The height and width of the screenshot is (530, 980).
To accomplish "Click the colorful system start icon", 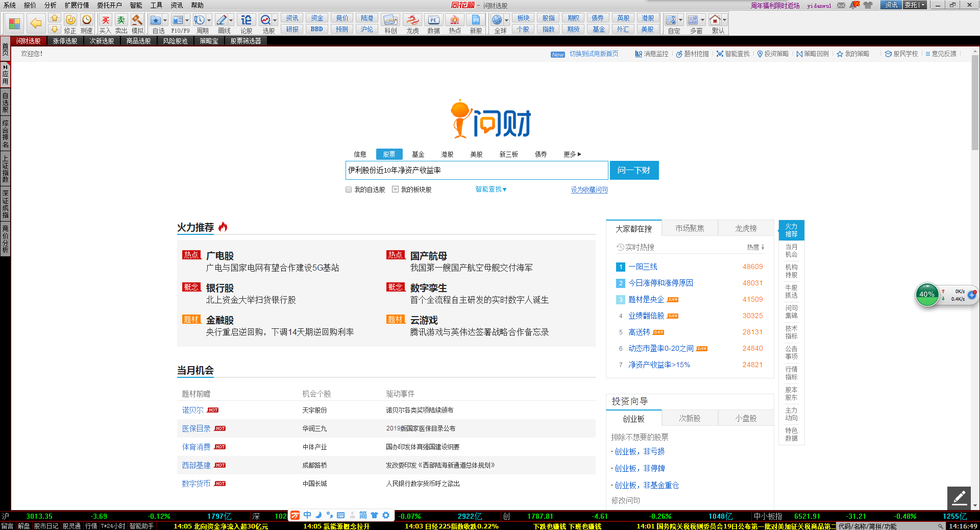I will coord(14,23).
